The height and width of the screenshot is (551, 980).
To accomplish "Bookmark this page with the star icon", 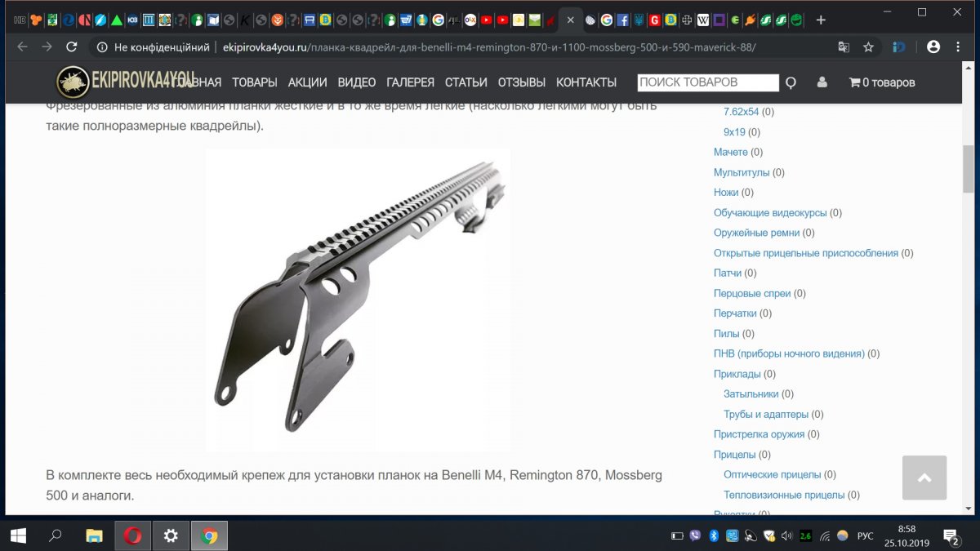I will pos(868,47).
